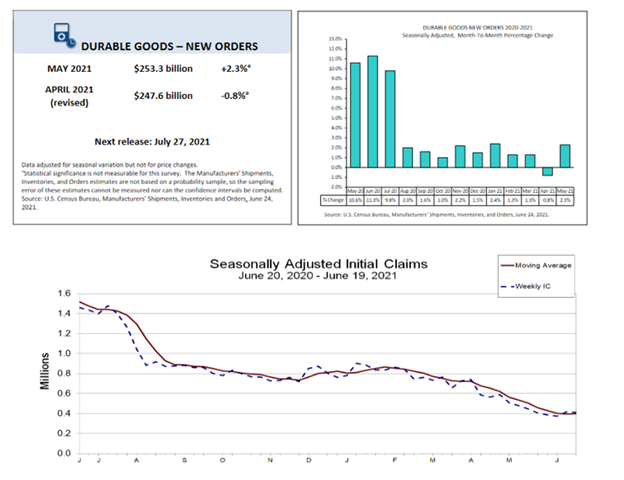Click the Seasonally Adjusted Initial Claims title
This screenshot has height=480, width=624.
[x=318, y=264]
